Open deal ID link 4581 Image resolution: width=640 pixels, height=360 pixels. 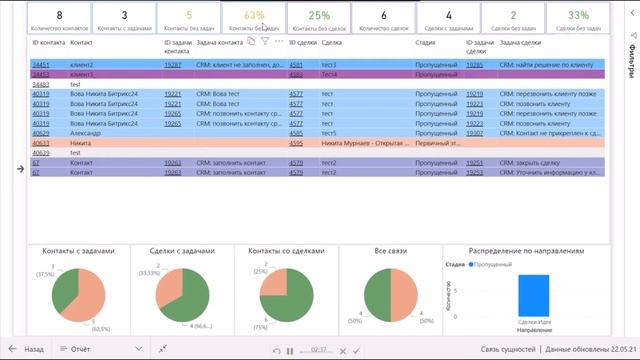(x=296, y=64)
